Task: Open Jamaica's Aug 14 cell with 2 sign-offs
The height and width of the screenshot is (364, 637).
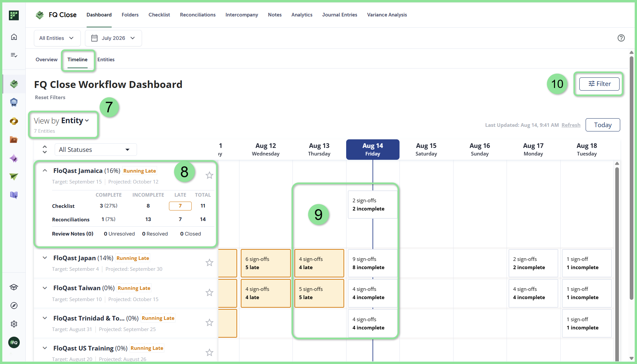Action: pyautogui.click(x=373, y=205)
